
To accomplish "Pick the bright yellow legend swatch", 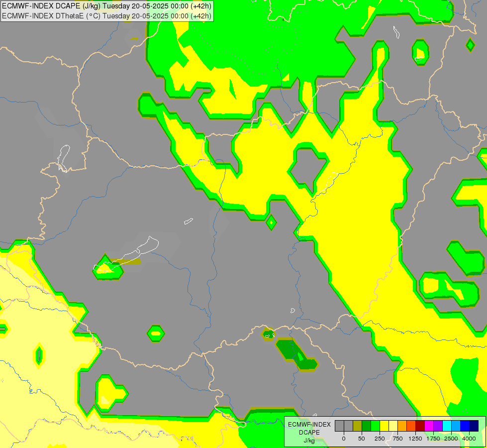I will pos(385,426).
